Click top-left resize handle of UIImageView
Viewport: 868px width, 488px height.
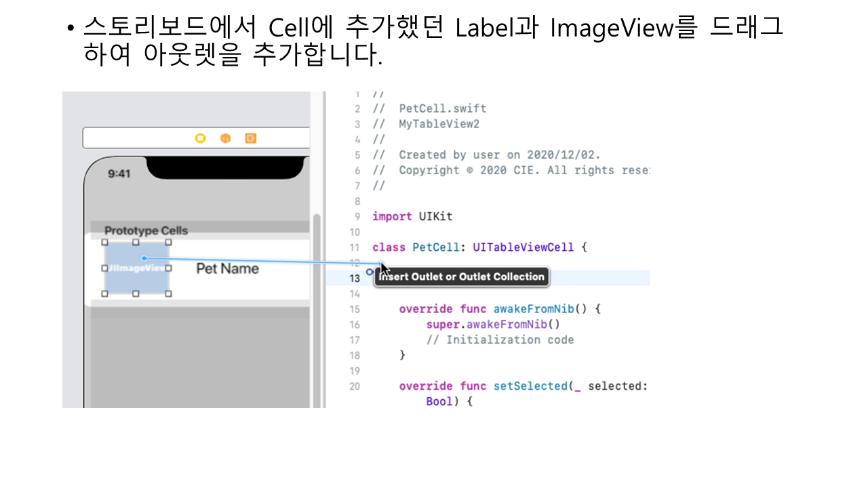pyautogui.click(x=104, y=242)
